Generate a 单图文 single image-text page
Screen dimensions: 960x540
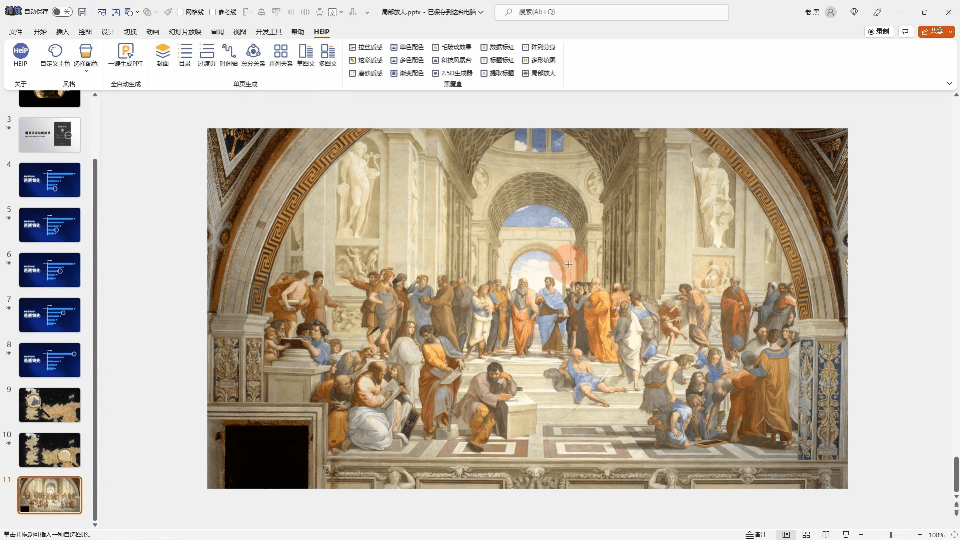pos(306,54)
